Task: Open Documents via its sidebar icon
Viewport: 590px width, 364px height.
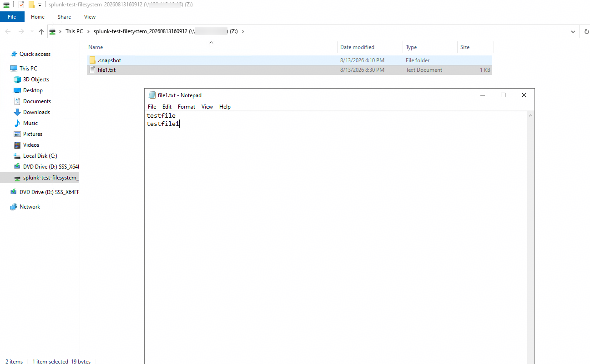Action: pyautogui.click(x=17, y=101)
